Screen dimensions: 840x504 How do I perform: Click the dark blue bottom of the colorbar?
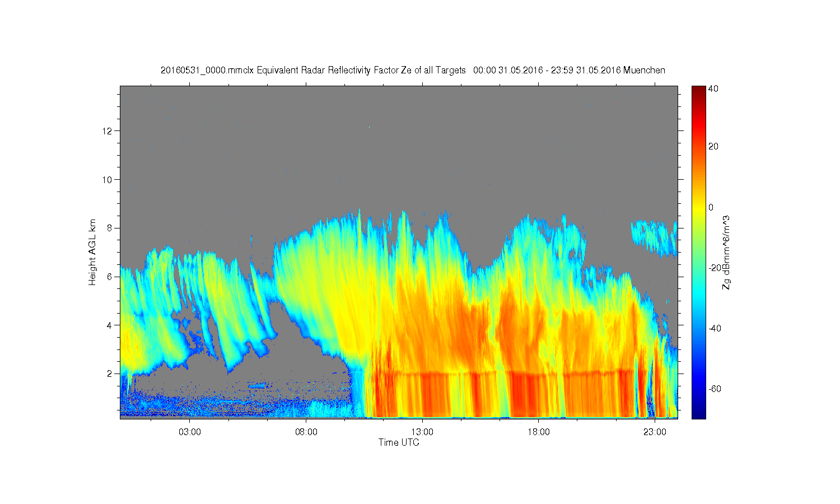click(698, 413)
